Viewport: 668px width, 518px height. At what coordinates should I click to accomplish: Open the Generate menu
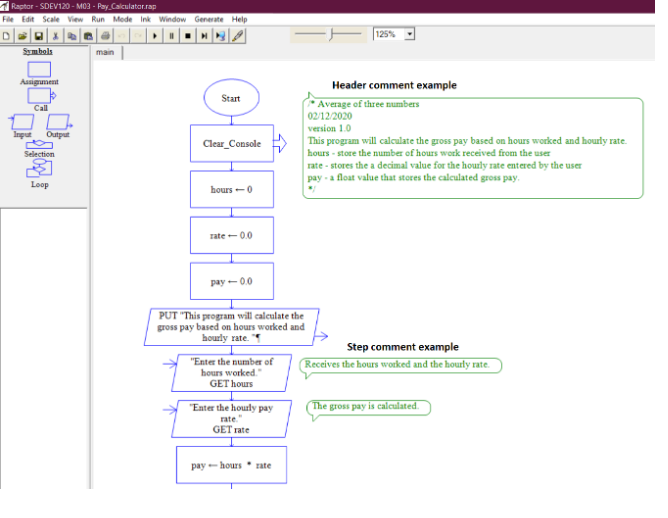(209, 19)
